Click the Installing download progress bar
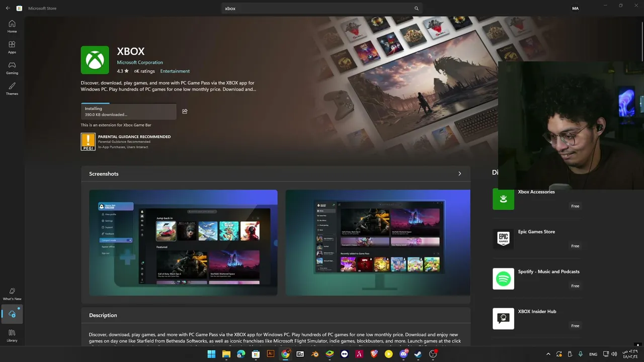The image size is (644, 362). click(129, 111)
